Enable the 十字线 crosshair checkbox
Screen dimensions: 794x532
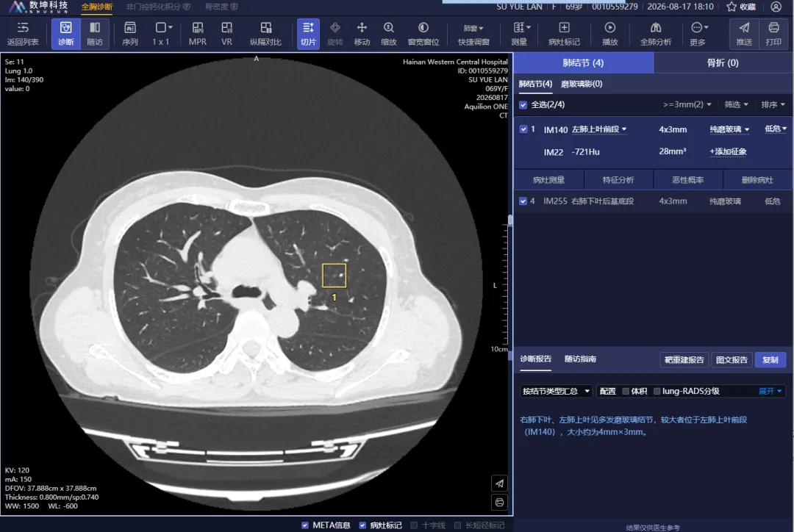click(x=414, y=525)
